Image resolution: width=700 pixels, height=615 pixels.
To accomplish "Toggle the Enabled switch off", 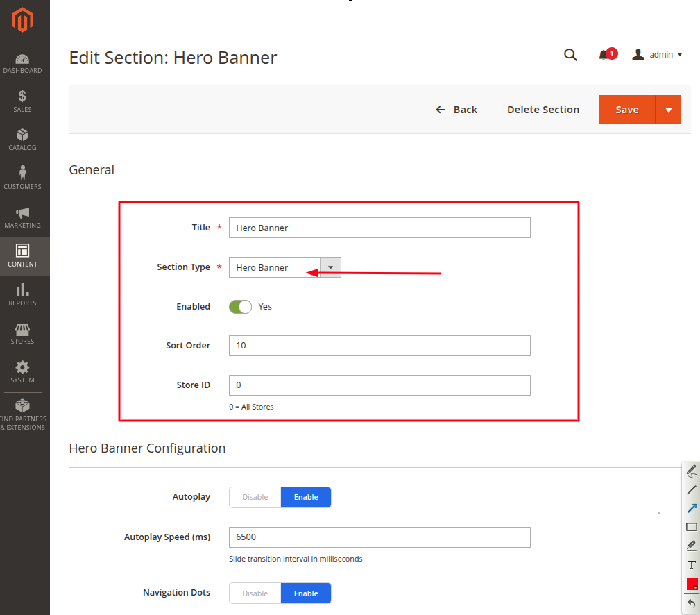I will [240, 306].
